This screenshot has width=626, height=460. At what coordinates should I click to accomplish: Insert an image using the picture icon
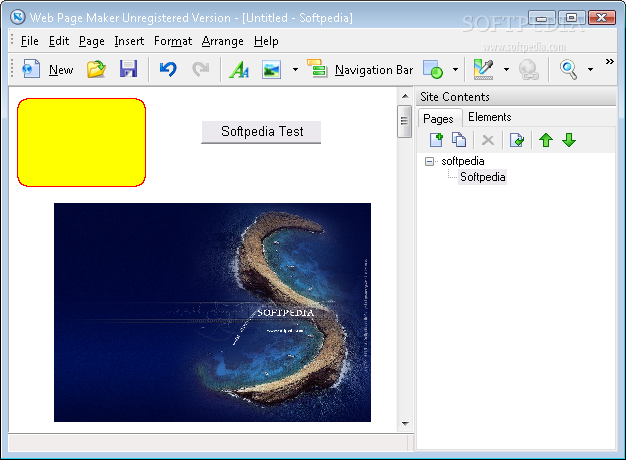(x=271, y=69)
